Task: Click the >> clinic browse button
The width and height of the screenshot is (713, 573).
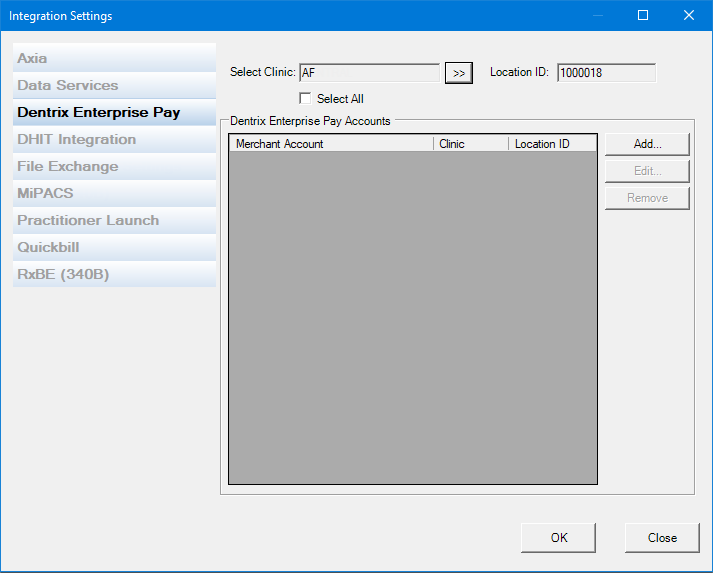Action: click(458, 73)
